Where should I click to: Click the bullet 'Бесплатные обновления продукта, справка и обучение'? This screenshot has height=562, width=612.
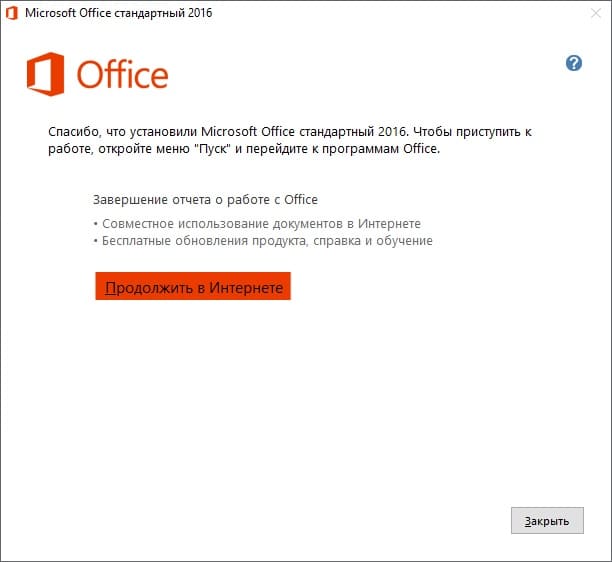267,241
